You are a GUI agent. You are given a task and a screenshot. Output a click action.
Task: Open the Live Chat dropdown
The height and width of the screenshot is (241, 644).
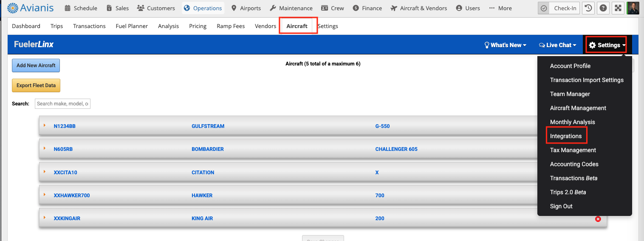(x=557, y=45)
